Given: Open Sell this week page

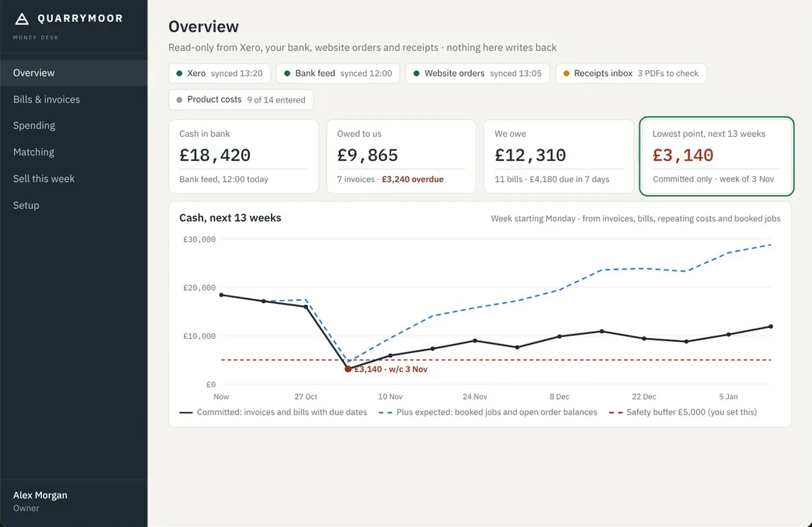Looking at the screenshot, I should point(74,179).
